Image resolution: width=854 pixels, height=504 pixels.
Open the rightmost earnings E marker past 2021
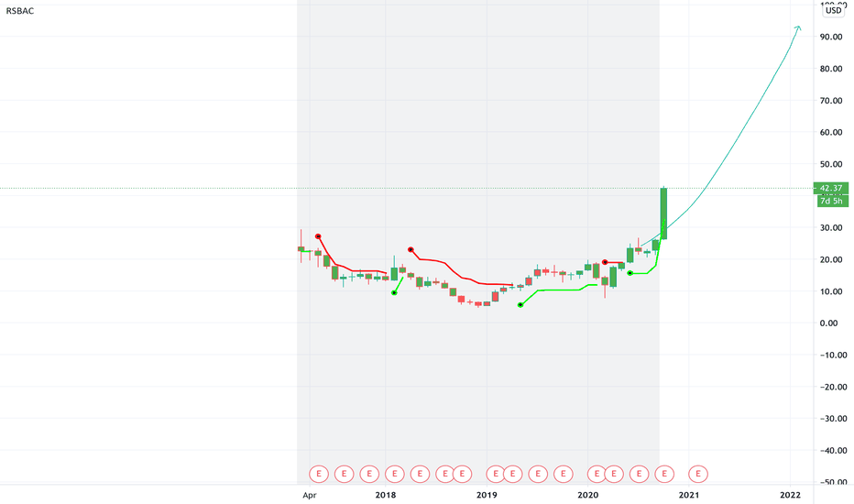click(x=698, y=474)
